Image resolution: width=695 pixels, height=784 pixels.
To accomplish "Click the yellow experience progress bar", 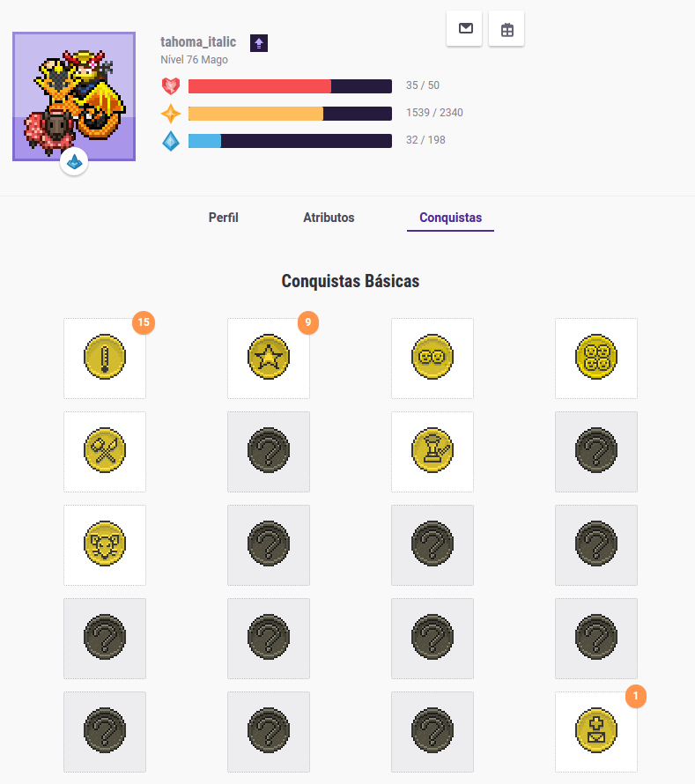I will pos(290,114).
